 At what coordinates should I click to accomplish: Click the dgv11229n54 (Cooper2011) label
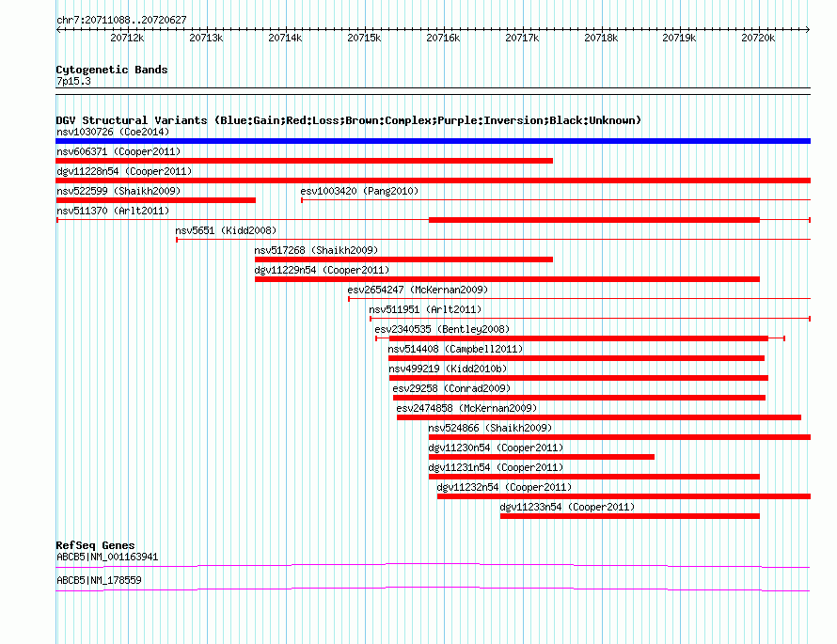322,270
